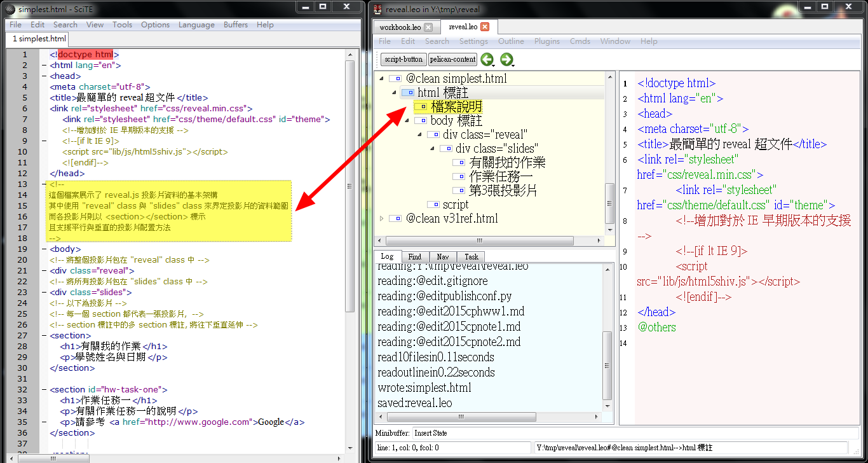Click the script-button in Leo toolbar
This screenshot has height=463, width=868.
click(x=403, y=59)
